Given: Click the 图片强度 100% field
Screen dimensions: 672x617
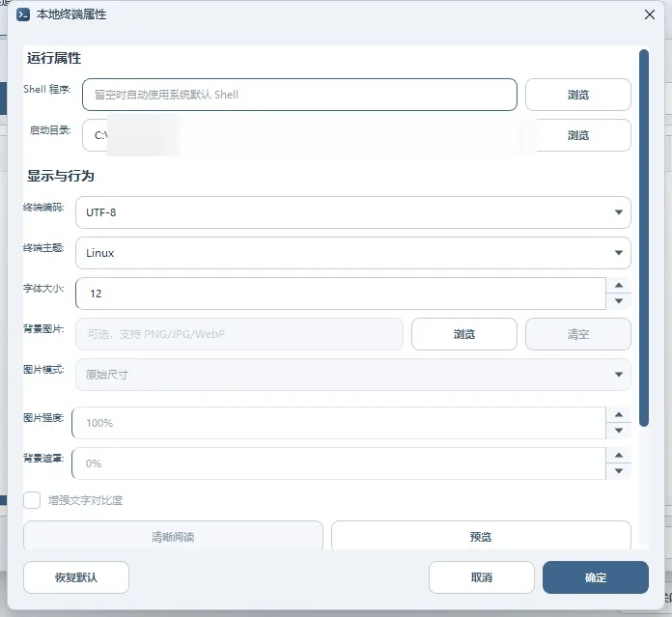Looking at the screenshot, I should [339, 423].
